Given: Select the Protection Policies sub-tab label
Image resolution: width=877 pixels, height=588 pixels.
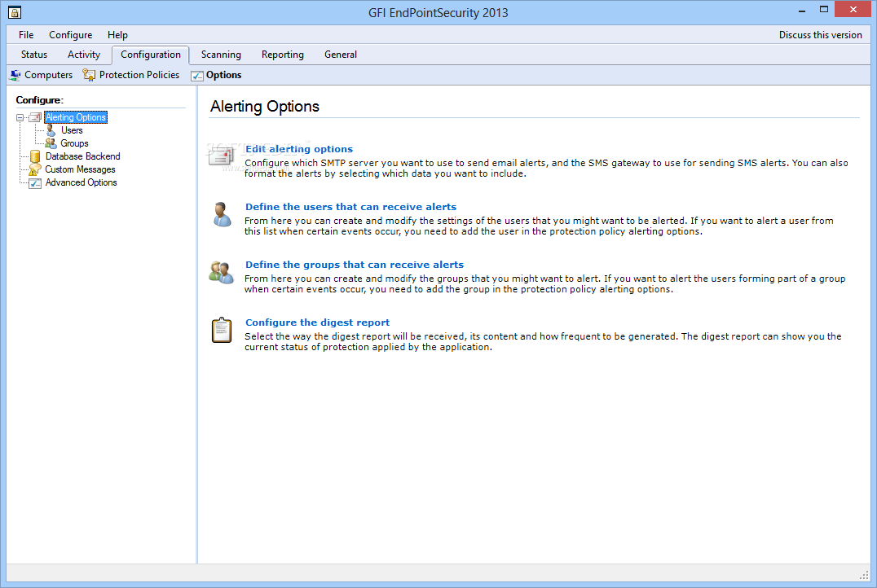Looking at the screenshot, I should (139, 75).
